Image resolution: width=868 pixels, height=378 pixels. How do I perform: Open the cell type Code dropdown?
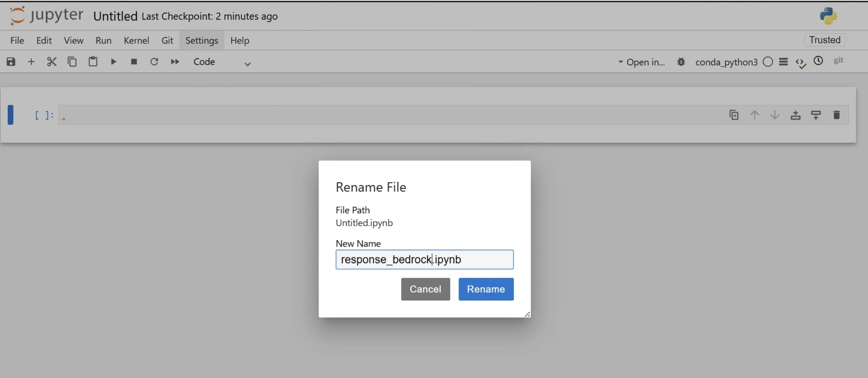point(222,62)
